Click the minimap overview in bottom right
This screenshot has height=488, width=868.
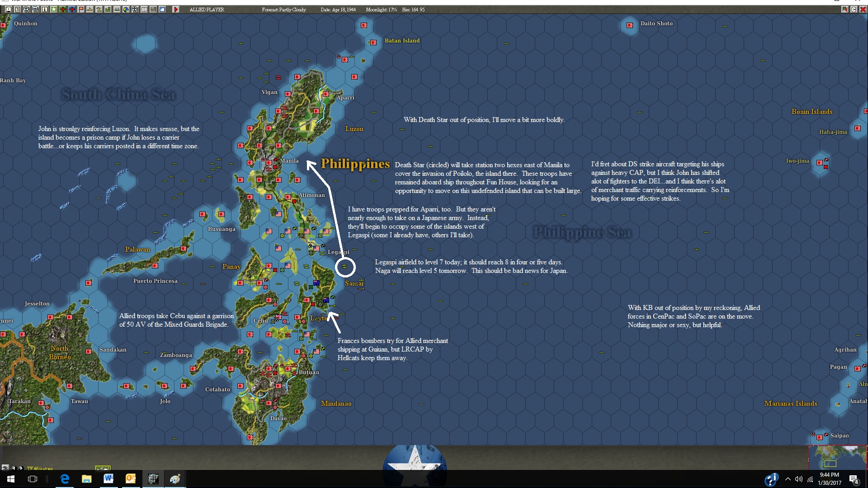click(838, 457)
